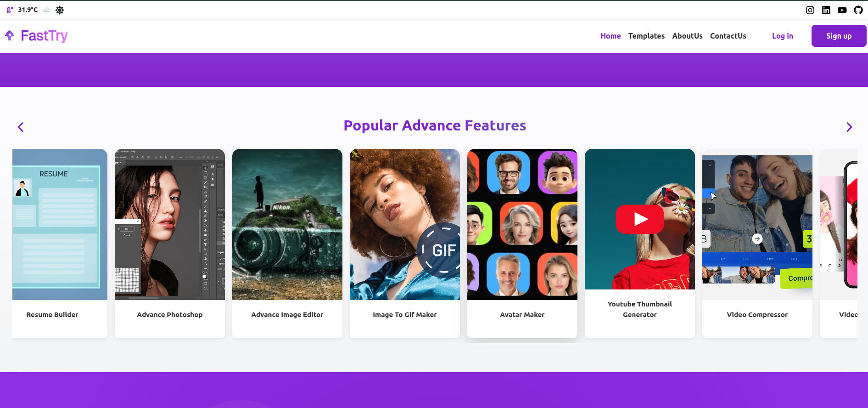This screenshot has height=408, width=868.
Task: Click the Popular Advance Features heading
Action: click(x=435, y=125)
